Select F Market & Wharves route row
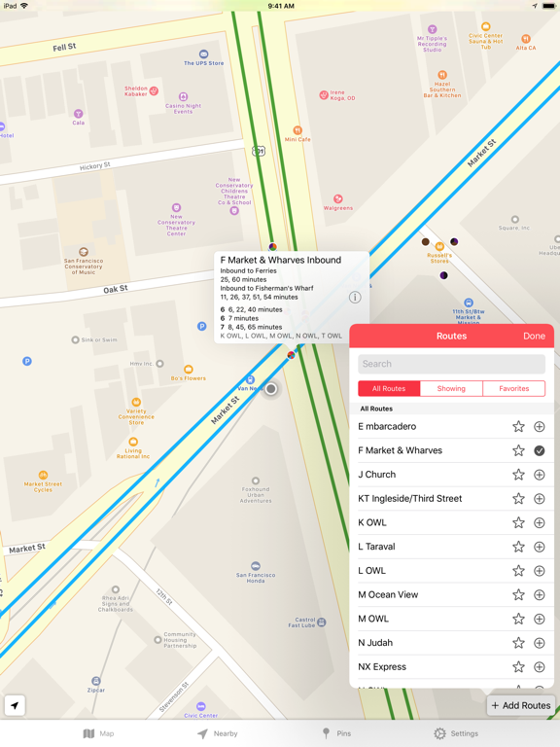 451,450
